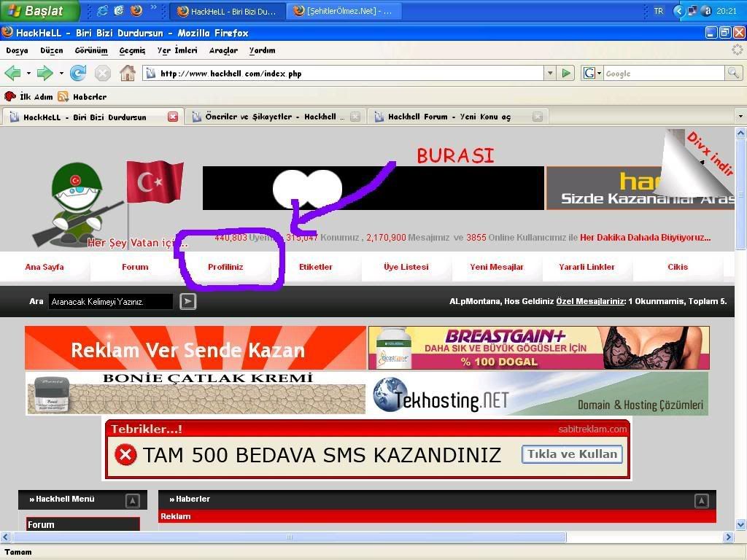Screen dimensions: 747x560
Task: Open the Haberler feed bookmark
Action: point(82,97)
